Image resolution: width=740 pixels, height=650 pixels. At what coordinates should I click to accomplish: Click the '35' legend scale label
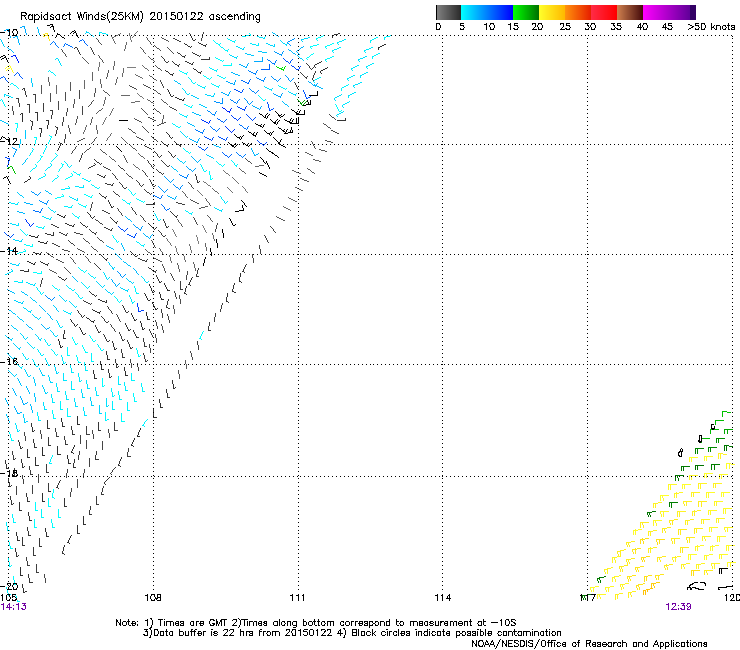(x=616, y=27)
